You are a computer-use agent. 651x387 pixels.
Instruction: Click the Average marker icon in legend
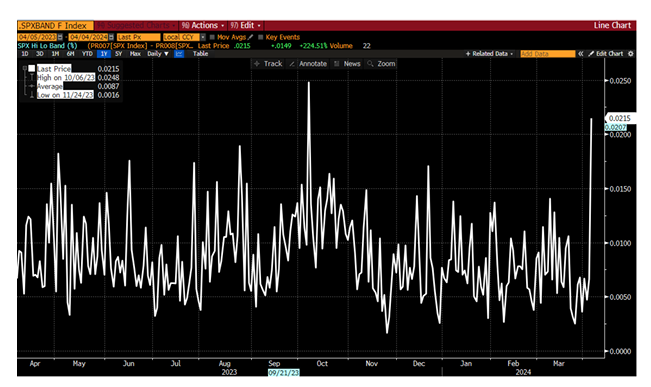pos(32,86)
